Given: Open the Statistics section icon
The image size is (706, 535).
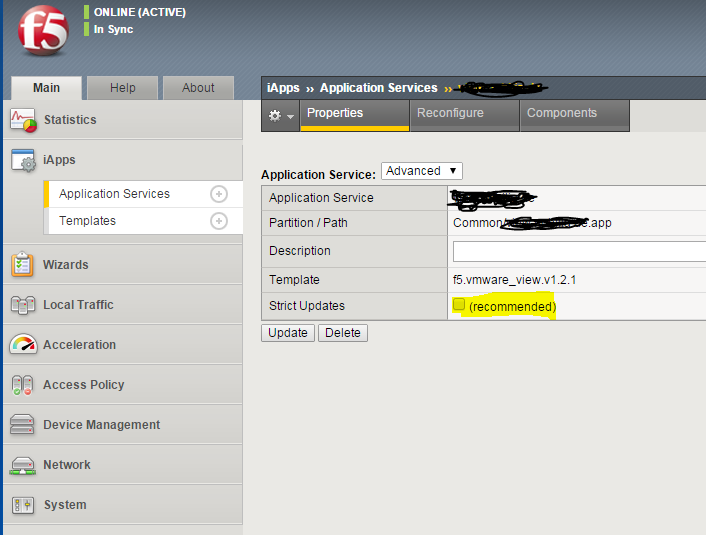Looking at the screenshot, I should [x=23, y=120].
